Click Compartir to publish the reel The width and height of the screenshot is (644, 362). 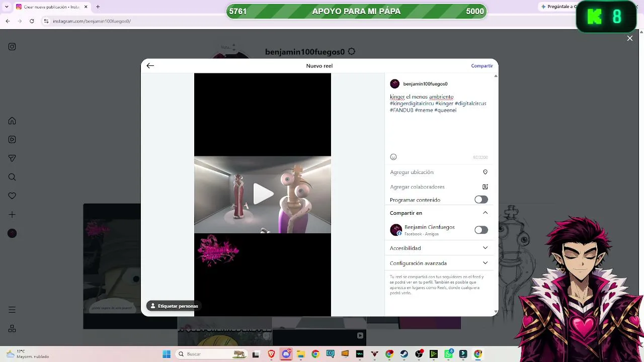coord(482,66)
